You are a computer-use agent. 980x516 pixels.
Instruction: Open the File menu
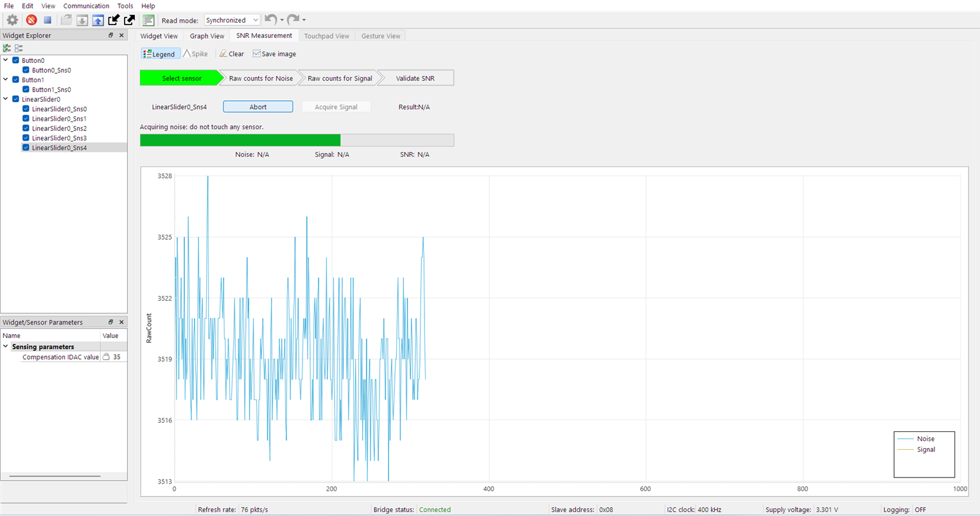point(9,6)
